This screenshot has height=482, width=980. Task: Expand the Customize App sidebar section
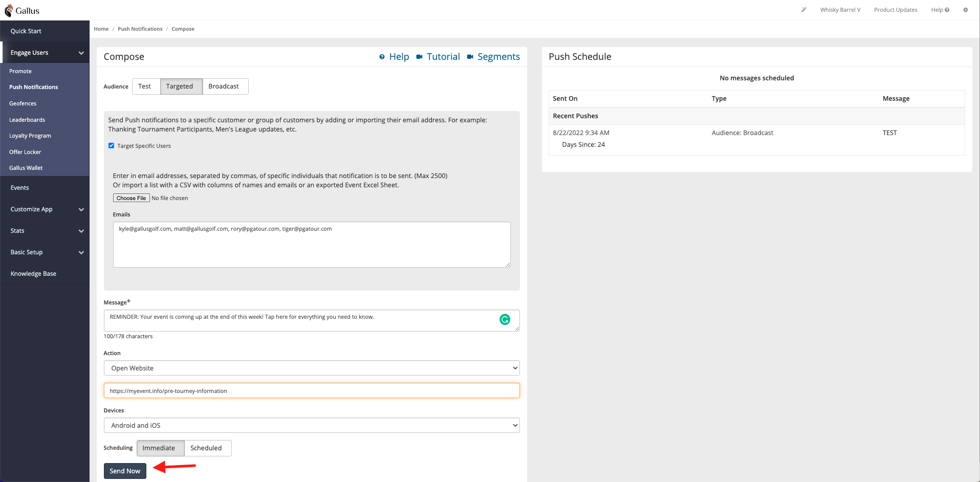[45, 209]
